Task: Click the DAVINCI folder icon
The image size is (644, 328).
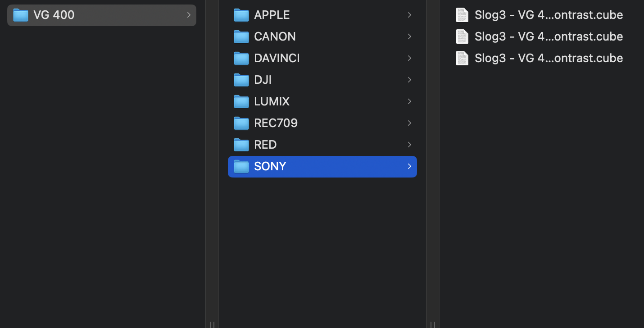Action: [x=241, y=59]
